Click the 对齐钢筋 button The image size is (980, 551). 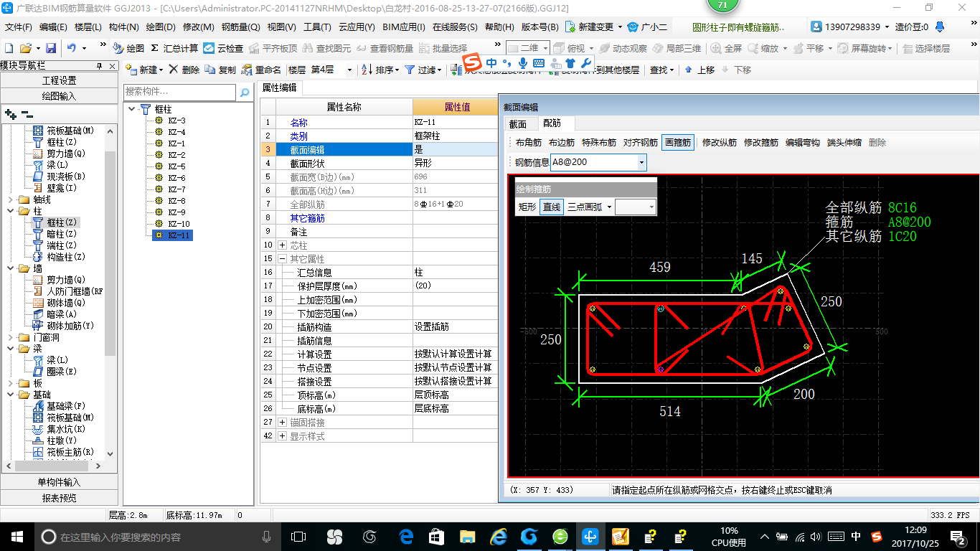point(641,142)
